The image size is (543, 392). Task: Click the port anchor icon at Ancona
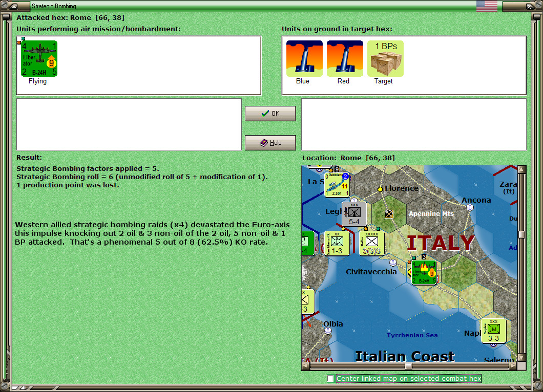470,207
